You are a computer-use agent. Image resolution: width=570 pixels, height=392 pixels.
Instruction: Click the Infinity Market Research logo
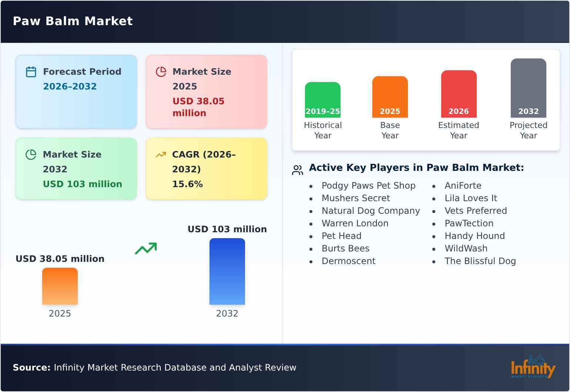(533, 368)
